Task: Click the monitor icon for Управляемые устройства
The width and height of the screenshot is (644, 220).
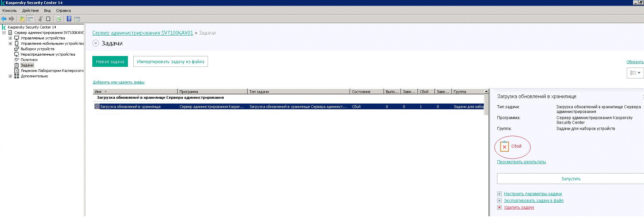Action: [x=17, y=38]
